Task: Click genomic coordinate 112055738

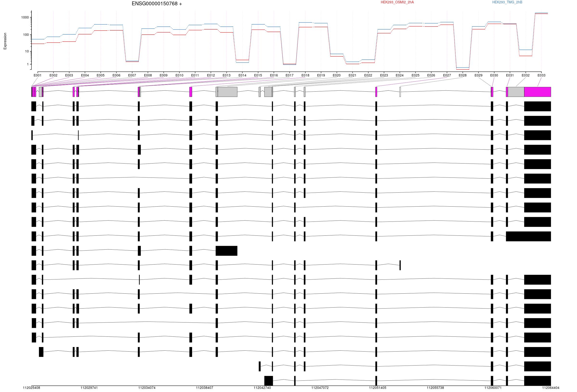Action: tap(435, 388)
